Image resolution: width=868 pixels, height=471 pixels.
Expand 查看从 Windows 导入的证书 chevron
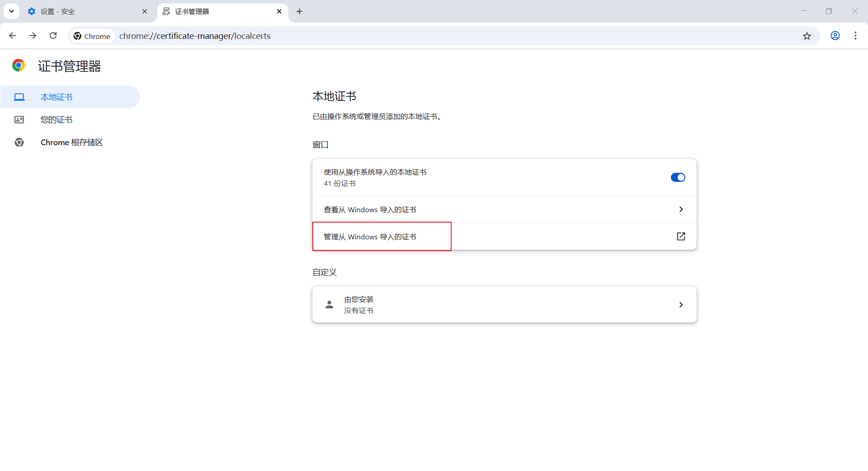pyautogui.click(x=681, y=209)
